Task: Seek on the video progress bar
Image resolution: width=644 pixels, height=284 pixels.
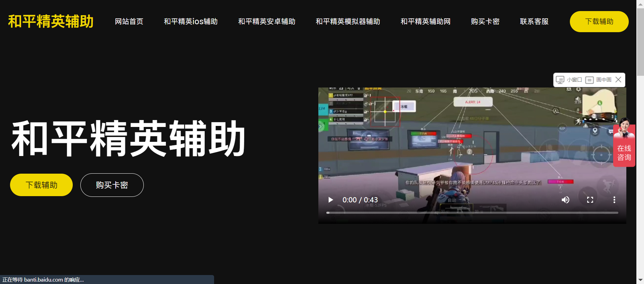Action: point(472,213)
